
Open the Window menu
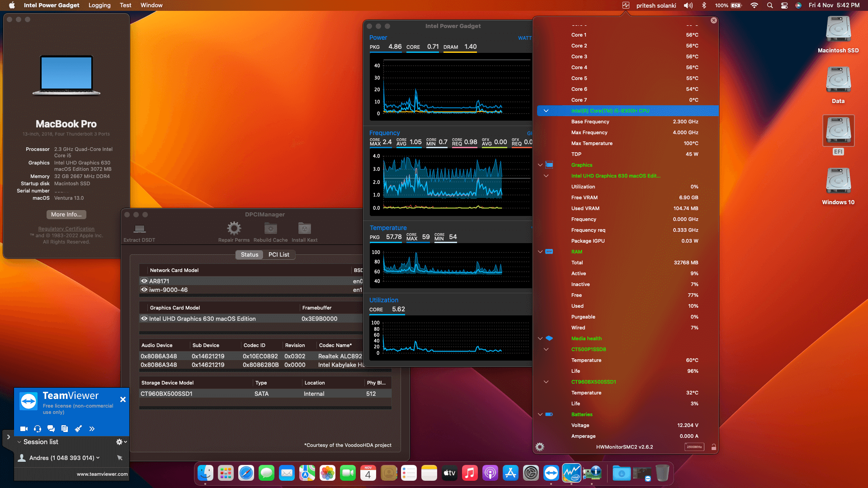pos(151,5)
